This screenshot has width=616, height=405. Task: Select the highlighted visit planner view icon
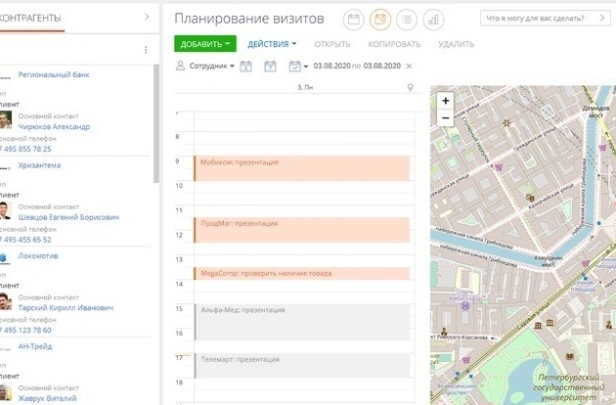pos(380,19)
